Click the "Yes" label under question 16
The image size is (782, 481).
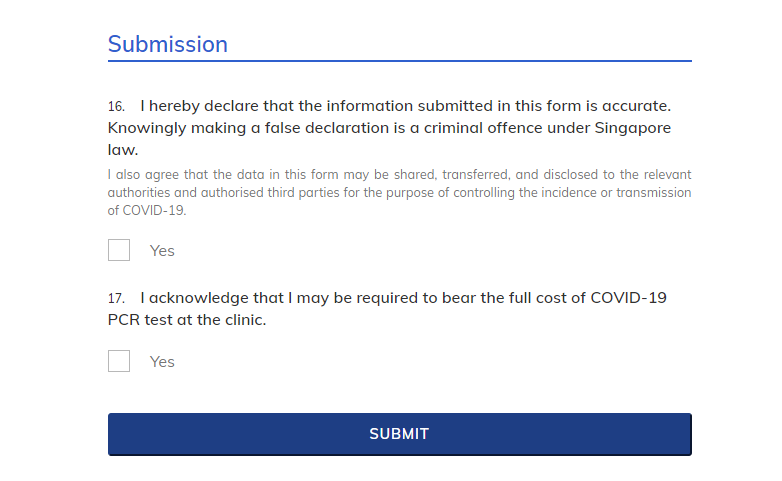coord(162,251)
